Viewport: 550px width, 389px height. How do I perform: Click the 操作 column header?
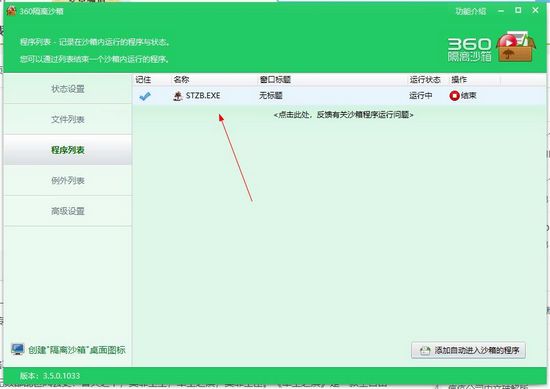click(459, 80)
